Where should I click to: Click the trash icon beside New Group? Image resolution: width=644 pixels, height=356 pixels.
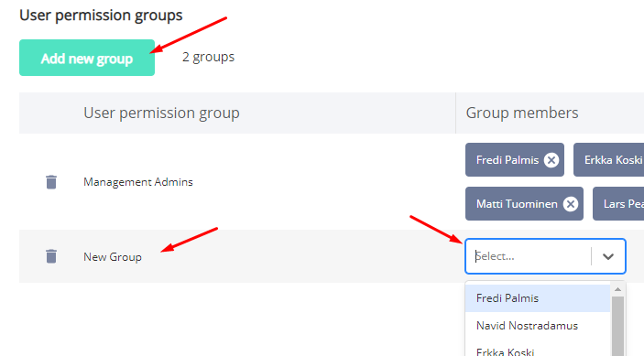pos(51,256)
